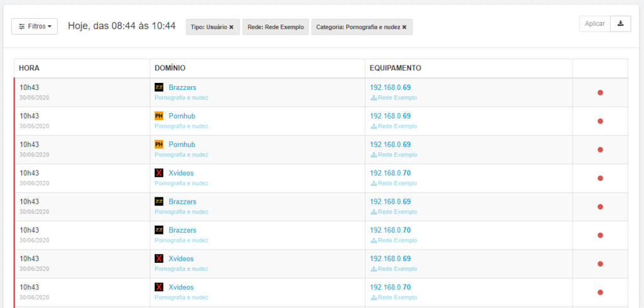Download the report with the export icon

point(621,24)
